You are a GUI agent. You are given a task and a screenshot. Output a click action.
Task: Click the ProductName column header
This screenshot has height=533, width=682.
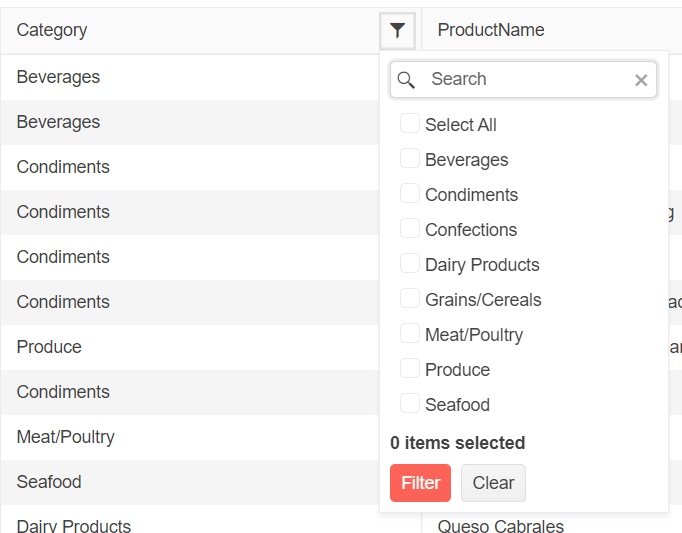click(491, 31)
